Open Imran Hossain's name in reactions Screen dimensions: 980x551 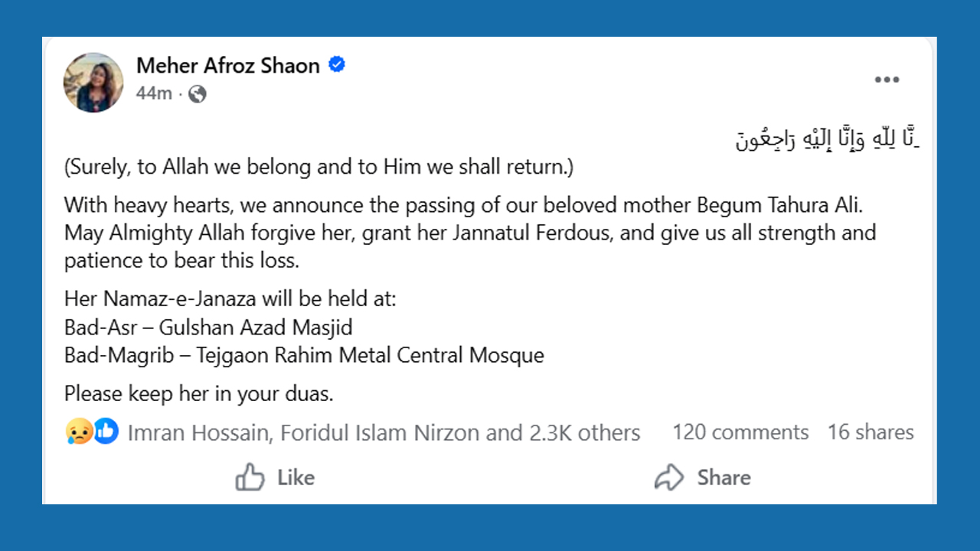coord(198,433)
